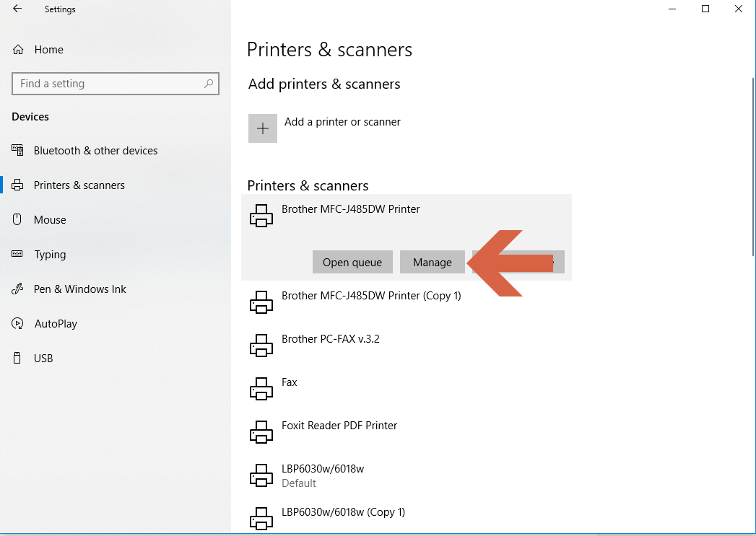Click the Foxit Reader PDF Printer icon
Image resolution: width=756 pixels, height=536 pixels.
click(x=261, y=432)
